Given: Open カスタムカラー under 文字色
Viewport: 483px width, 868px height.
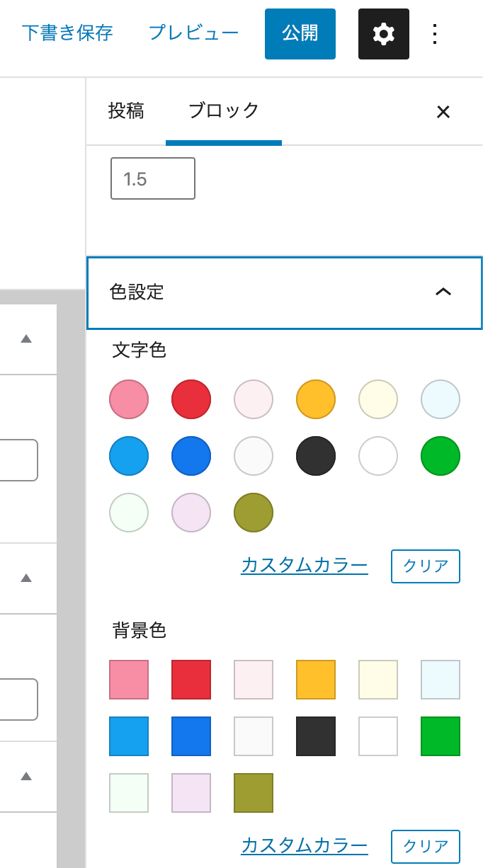Looking at the screenshot, I should point(305,565).
